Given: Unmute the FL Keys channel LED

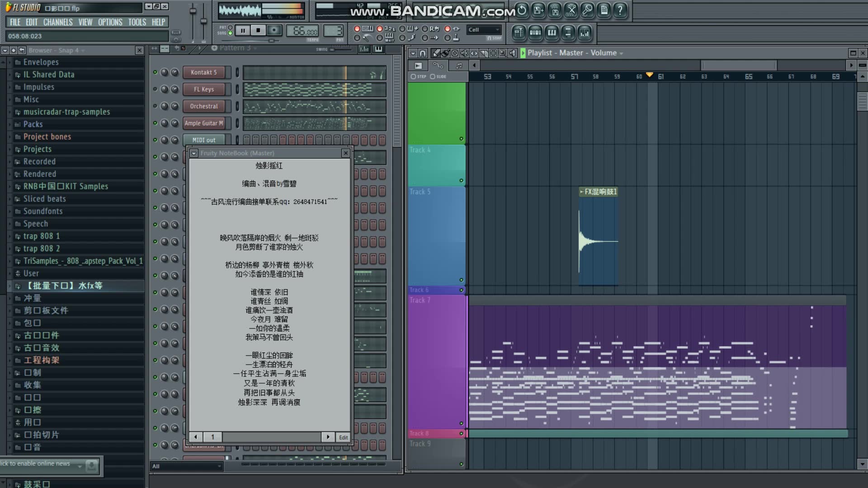Looking at the screenshot, I should tap(155, 89).
